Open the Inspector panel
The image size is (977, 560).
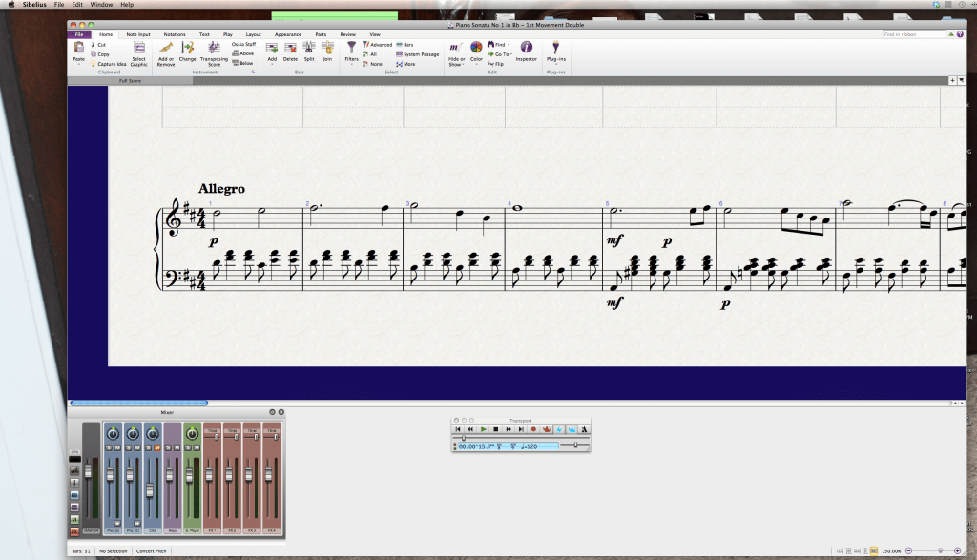coord(526,52)
